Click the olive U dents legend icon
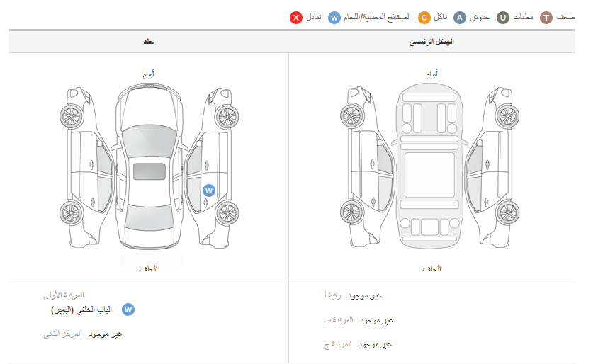 (x=503, y=17)
